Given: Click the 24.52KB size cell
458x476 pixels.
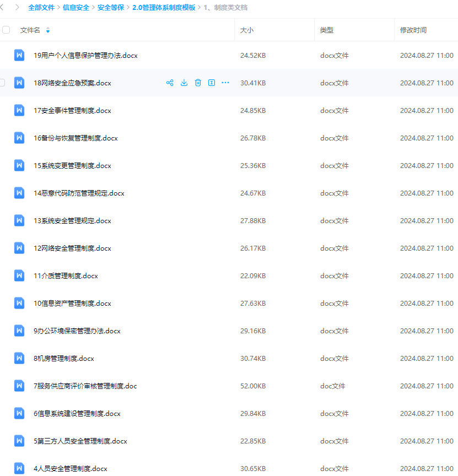Looking at the screenshot, I should tap(253, 55).
